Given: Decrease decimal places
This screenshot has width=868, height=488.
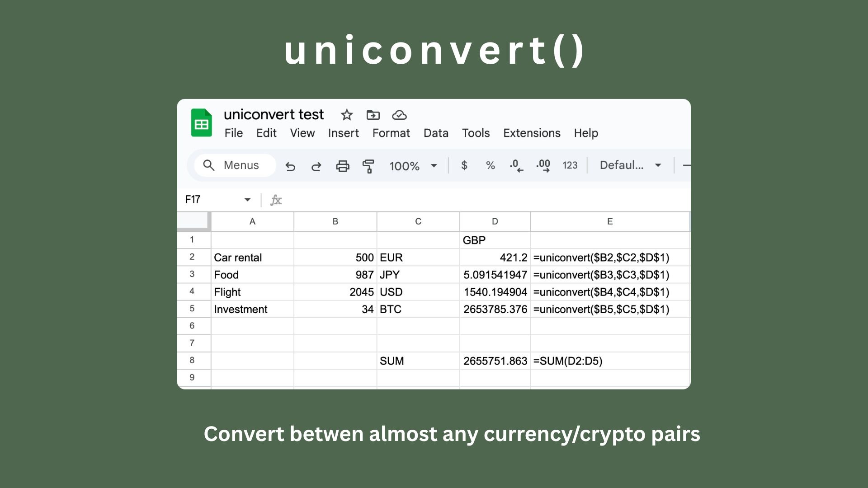Looking at the screenshot, I should [x=516, y=165].
